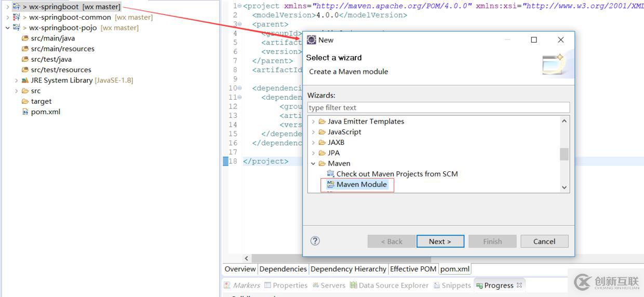Select the pom.xml source tab
Viewport: 644px width, 297px height.
(455, 269)
